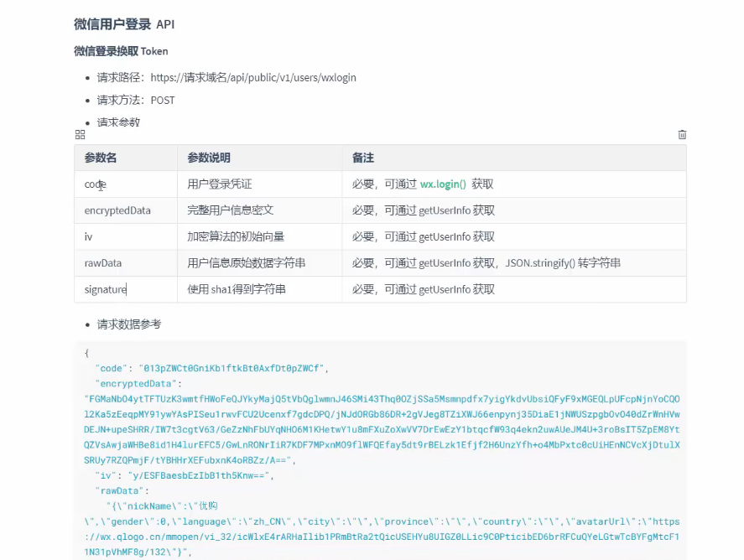
Task: Click the subheading 微信登录换取 Token
Action: coord(121,51)
